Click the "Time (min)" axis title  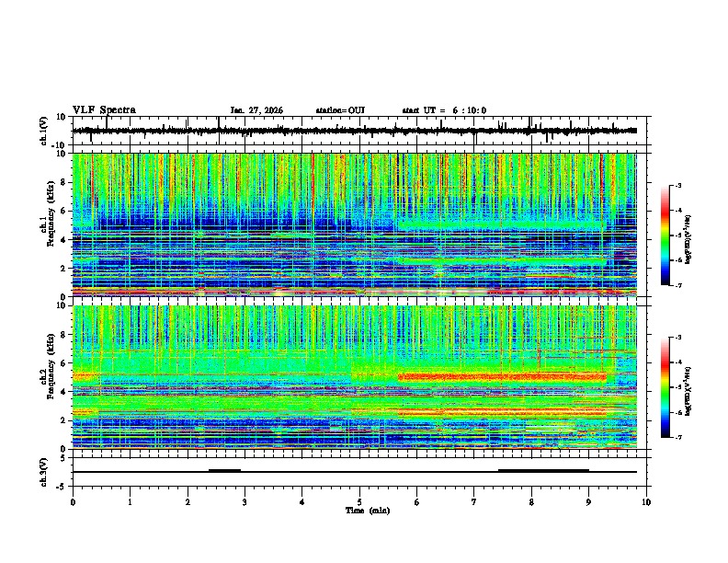pos(368,511)
